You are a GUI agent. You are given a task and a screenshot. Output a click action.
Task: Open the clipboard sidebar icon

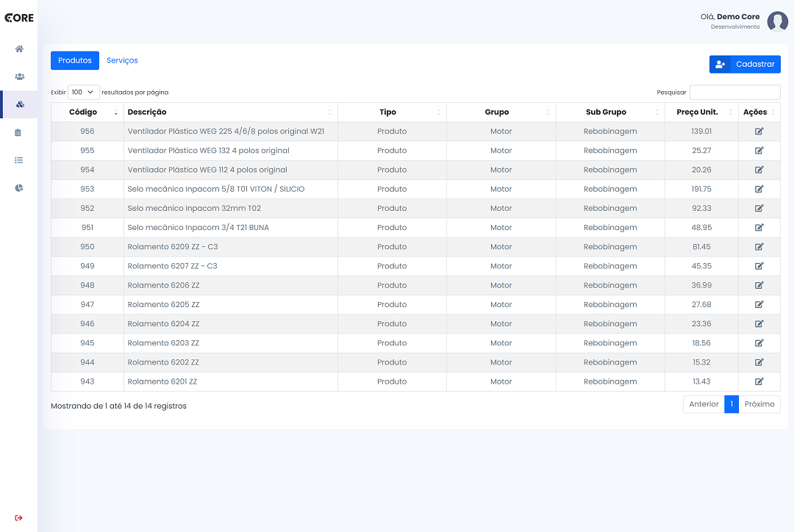18,132
